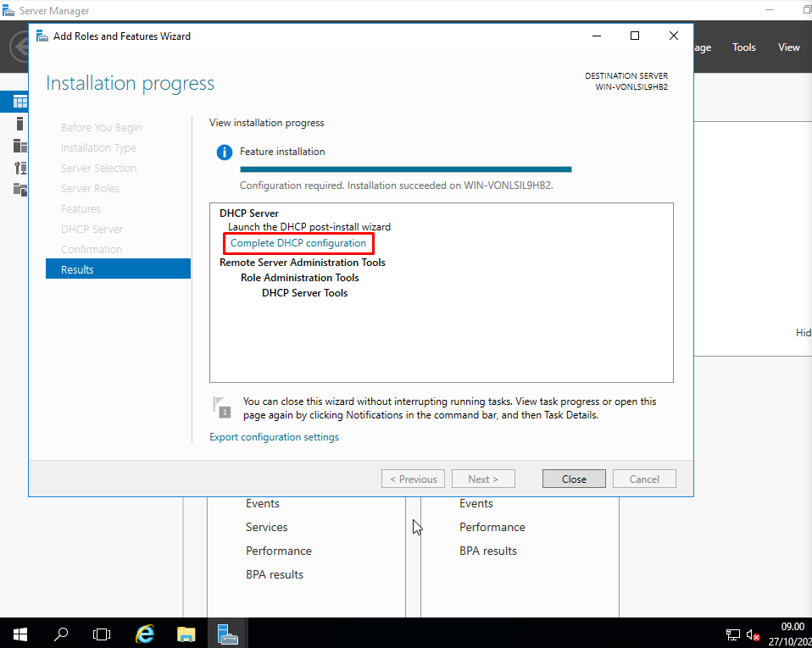The height and width of the screenshot is (648, 812).
Task: Open BPA results in right server tile
Action: [488, 551]
